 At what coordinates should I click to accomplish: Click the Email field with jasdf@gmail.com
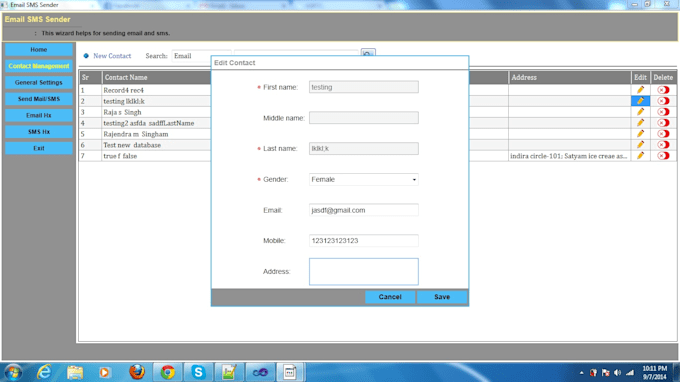[363, 210]
